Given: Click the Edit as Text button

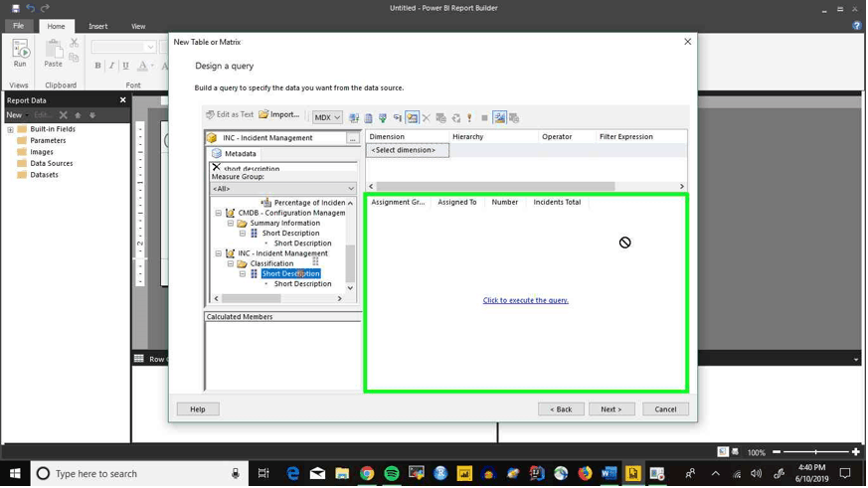Looking at the screenshot, I should point(229,114).
